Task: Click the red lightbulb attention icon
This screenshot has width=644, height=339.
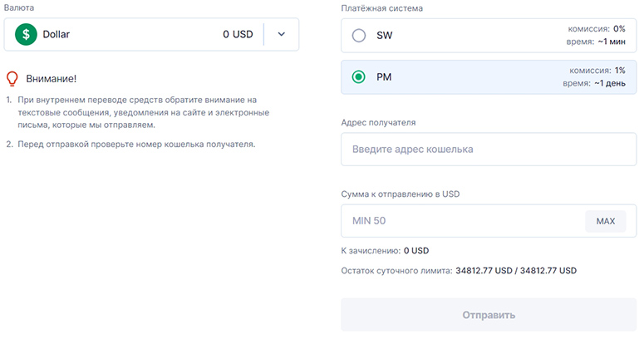Action: point(12,78)
